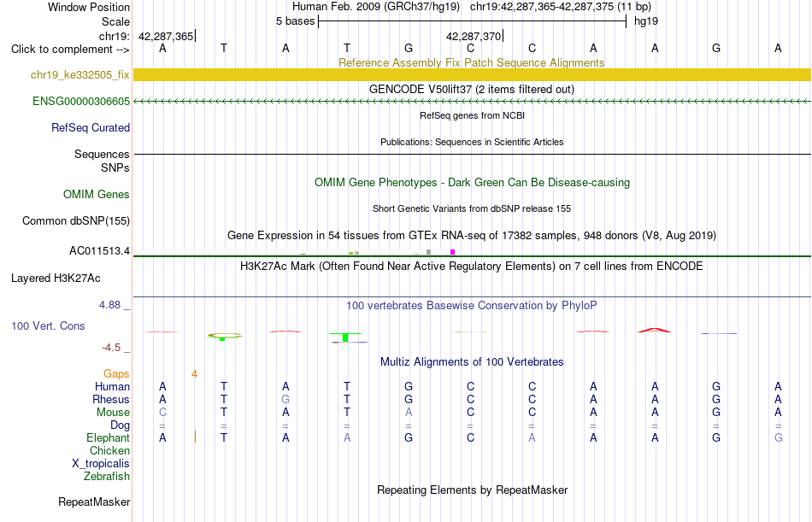Click the RefSeq Curated track label

[90, 127]
